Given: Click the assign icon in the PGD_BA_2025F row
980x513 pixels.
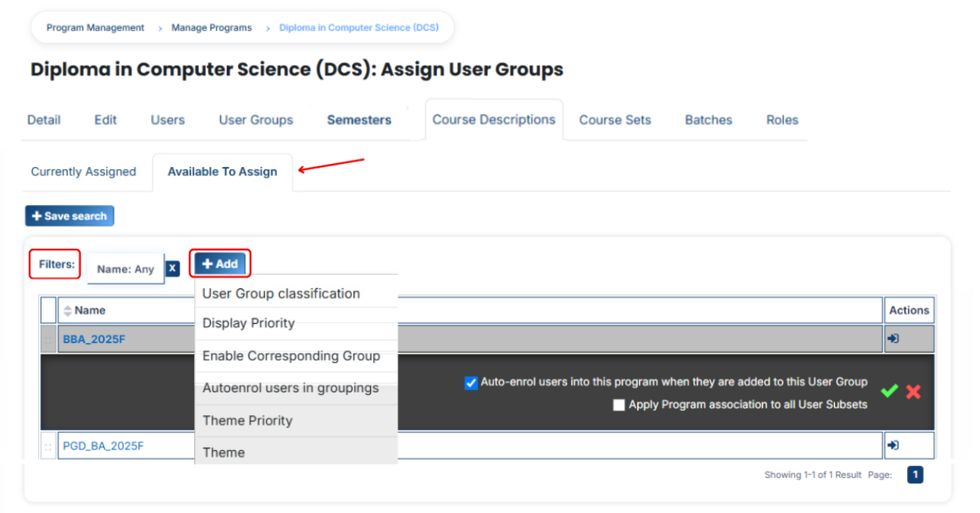Looking at the screenshot, I should [894, 445].
